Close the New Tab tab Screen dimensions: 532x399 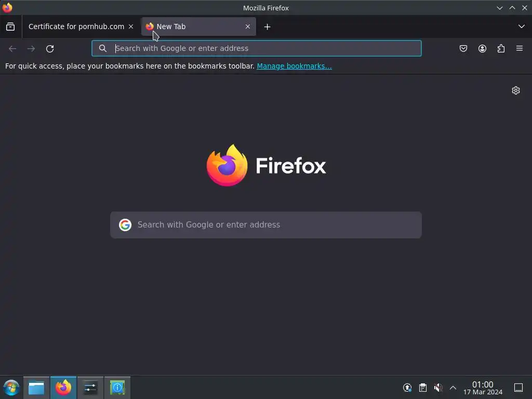tap(248, 26)
